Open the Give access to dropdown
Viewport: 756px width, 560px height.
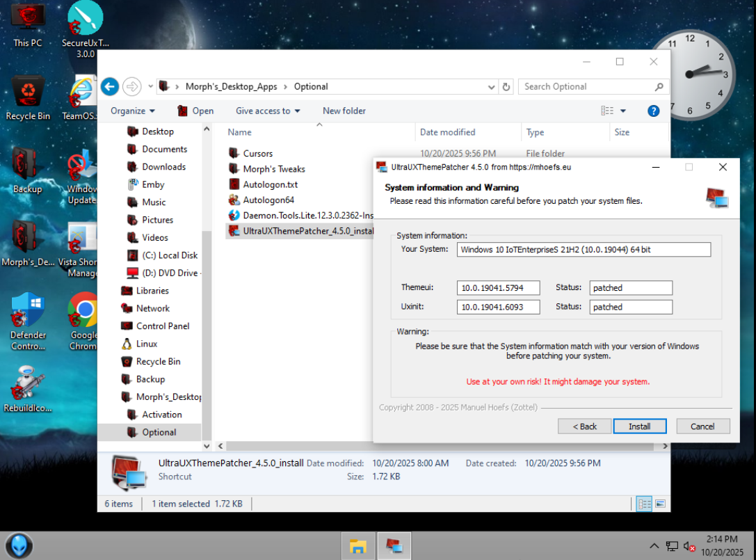tap(268, 111)
